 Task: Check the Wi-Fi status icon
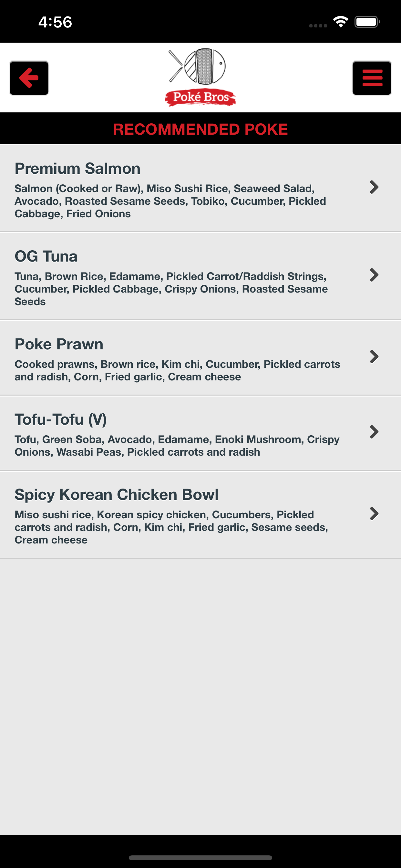pos(340,22)
